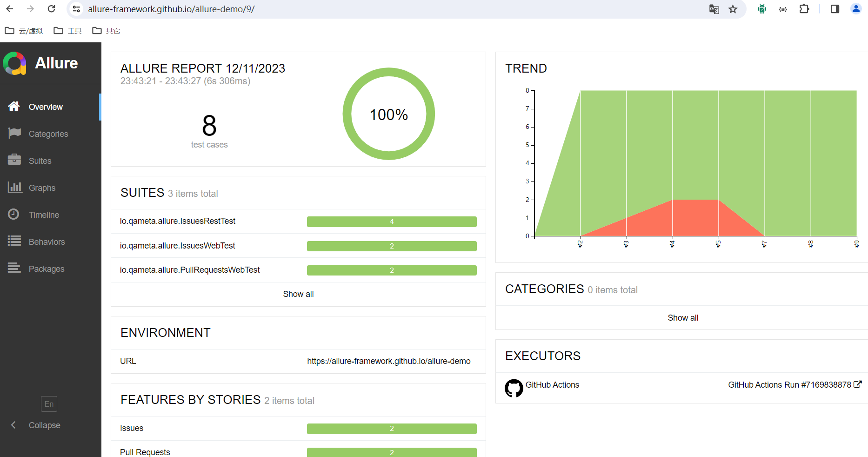Click the GitHub octocat executor icon
Screen dimensions: 868x457
point(514,388)
